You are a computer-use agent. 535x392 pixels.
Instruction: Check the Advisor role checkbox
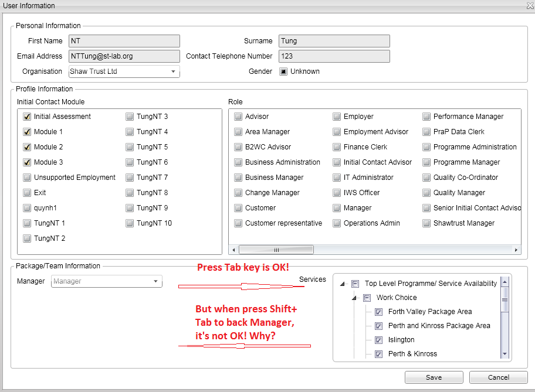point(238,117)
